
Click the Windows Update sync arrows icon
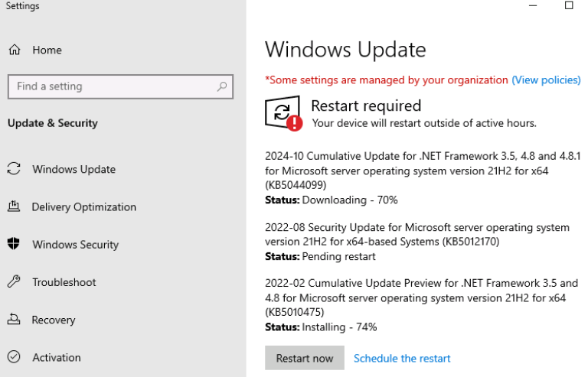point(14,169)
